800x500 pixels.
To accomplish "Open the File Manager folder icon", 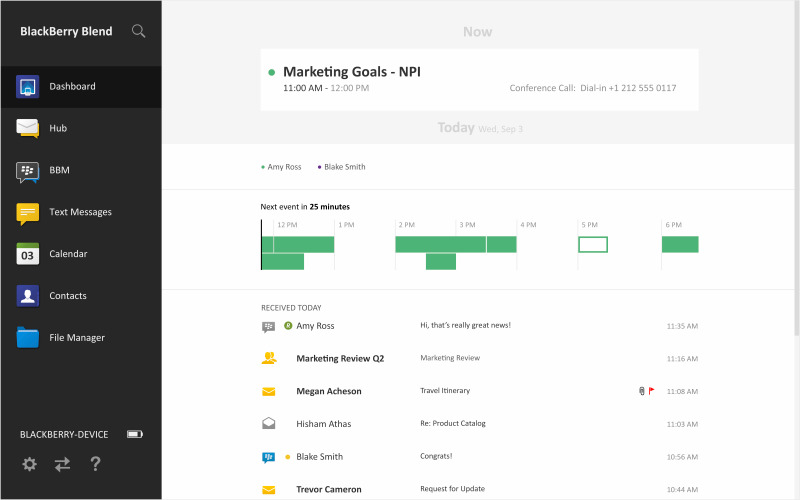I will (x=28, y=337).
